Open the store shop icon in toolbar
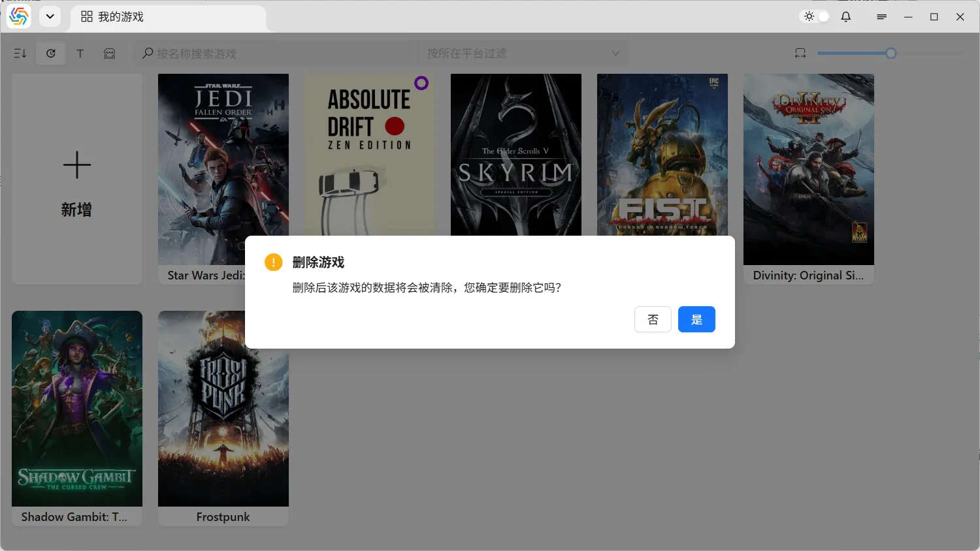This screenshot has width=980, height=551. 110,54
